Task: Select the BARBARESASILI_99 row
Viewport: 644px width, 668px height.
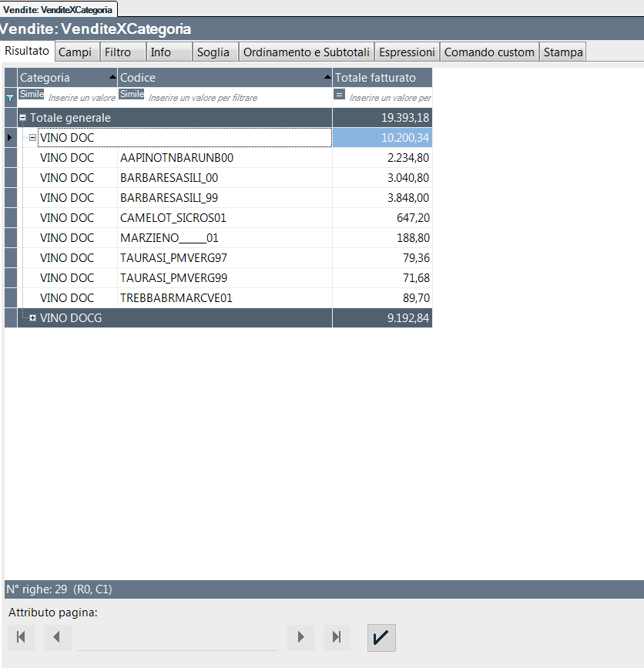Action: 223,198
